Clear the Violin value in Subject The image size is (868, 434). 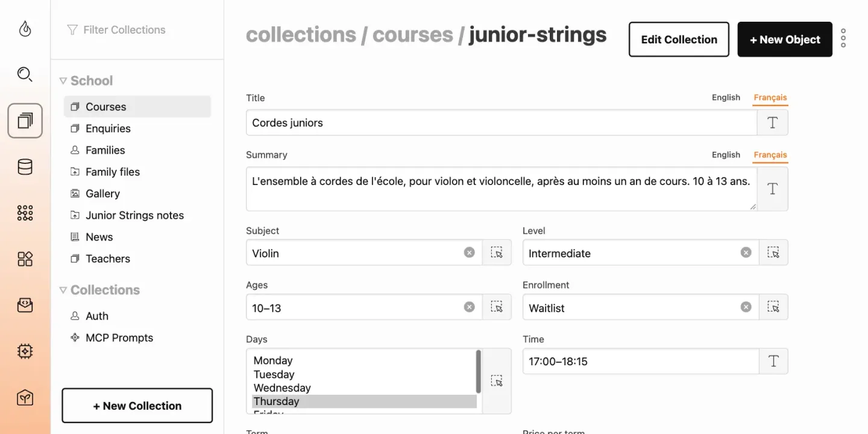tap(470, 253)
